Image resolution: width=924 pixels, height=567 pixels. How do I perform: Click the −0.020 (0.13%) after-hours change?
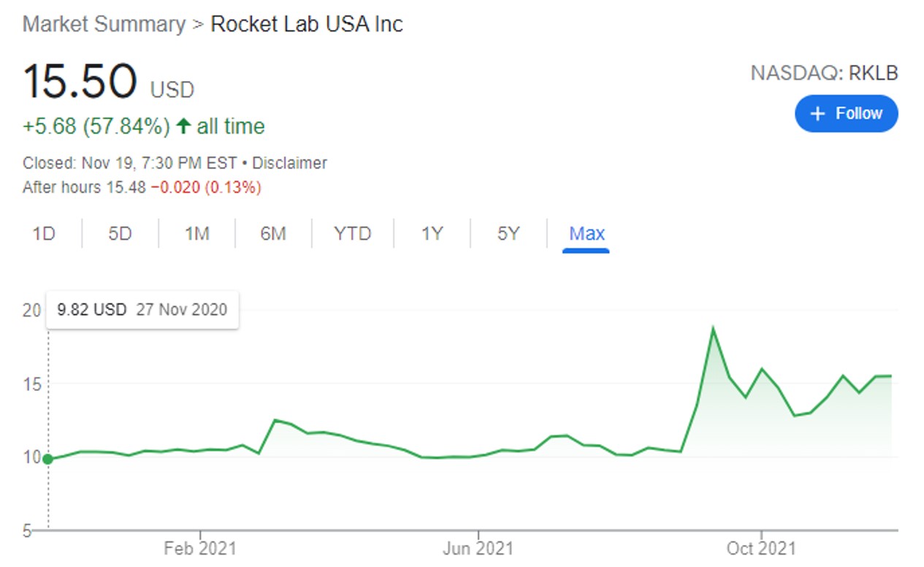coord(205,188)
